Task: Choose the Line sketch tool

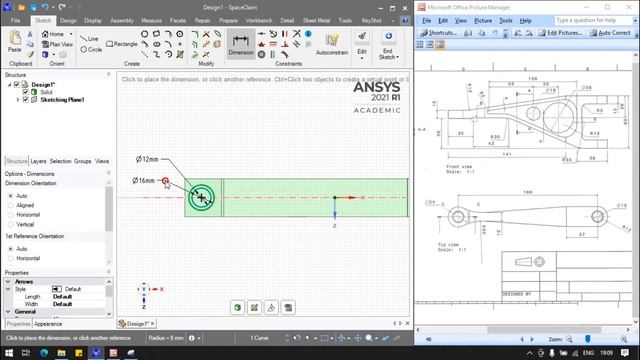Action: [x=89, y=38]
